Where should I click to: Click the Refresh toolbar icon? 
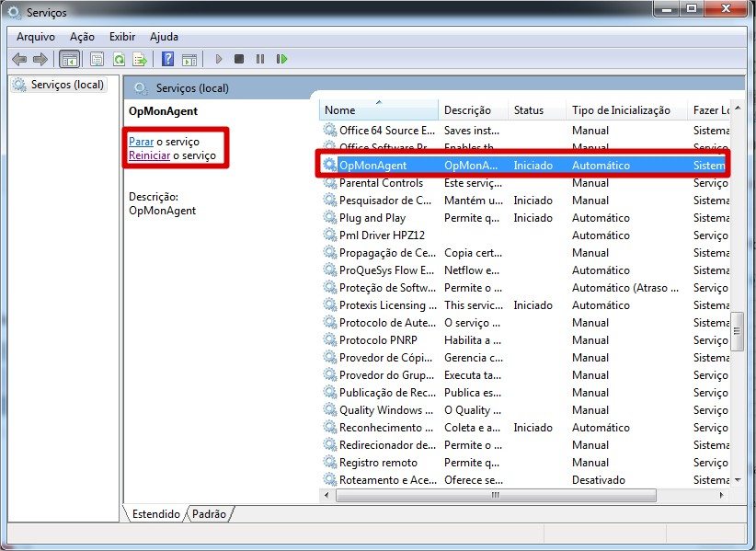click(119, 59)
